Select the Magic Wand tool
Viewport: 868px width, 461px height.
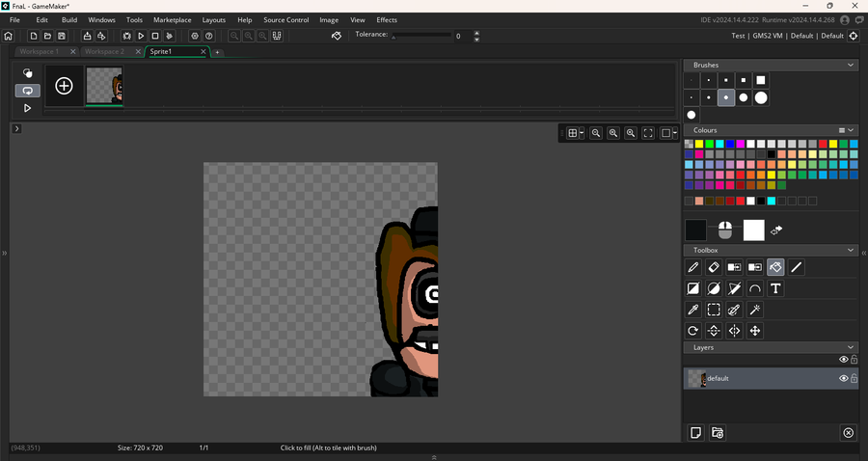click(755, 310)
